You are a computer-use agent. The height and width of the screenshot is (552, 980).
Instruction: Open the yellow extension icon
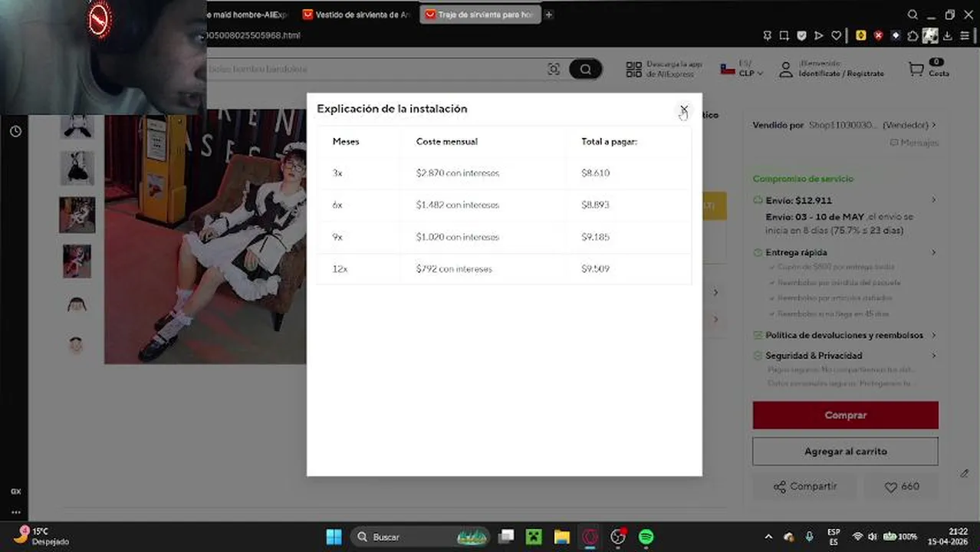(x=861, y=35)
